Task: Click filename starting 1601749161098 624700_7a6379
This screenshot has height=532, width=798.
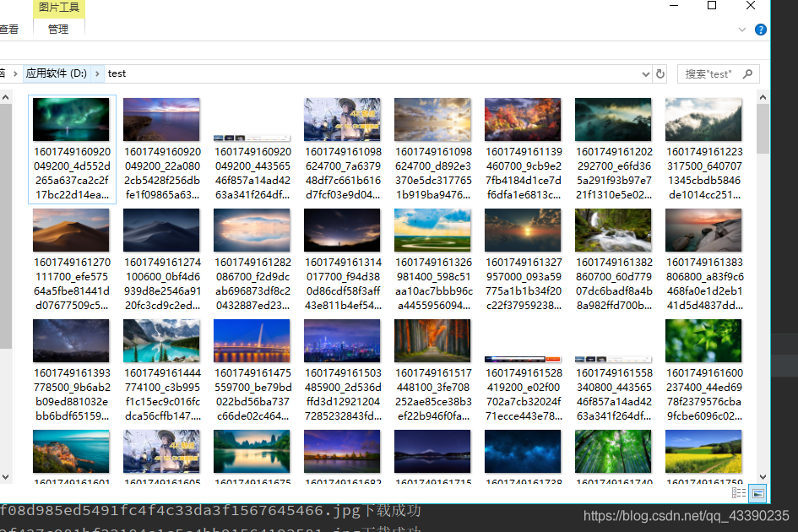Action: [x=343, y=173]
